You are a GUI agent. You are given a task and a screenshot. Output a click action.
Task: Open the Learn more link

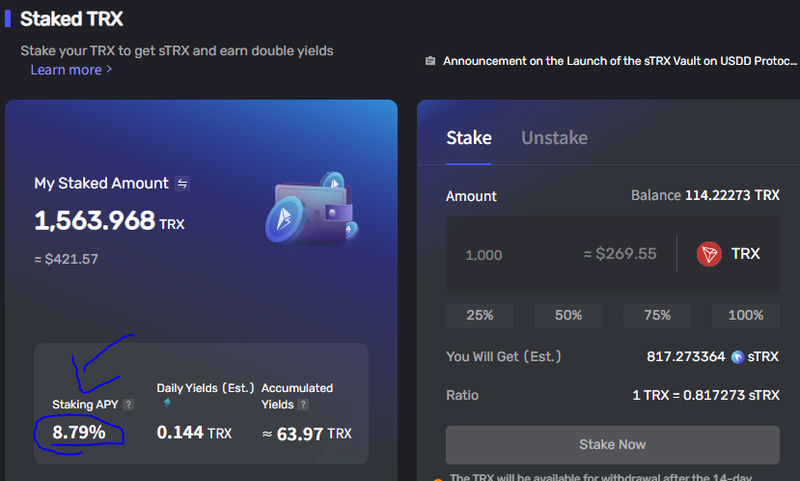pos(66,70)
